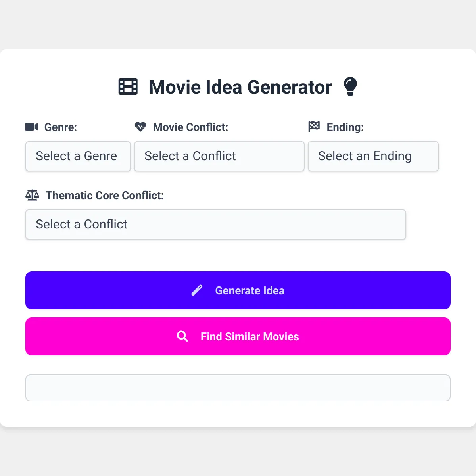The height and width of the screenshot is (476, 476).
Task: Click the Movie Idea Generator heading
Action: tap(240, 87)
